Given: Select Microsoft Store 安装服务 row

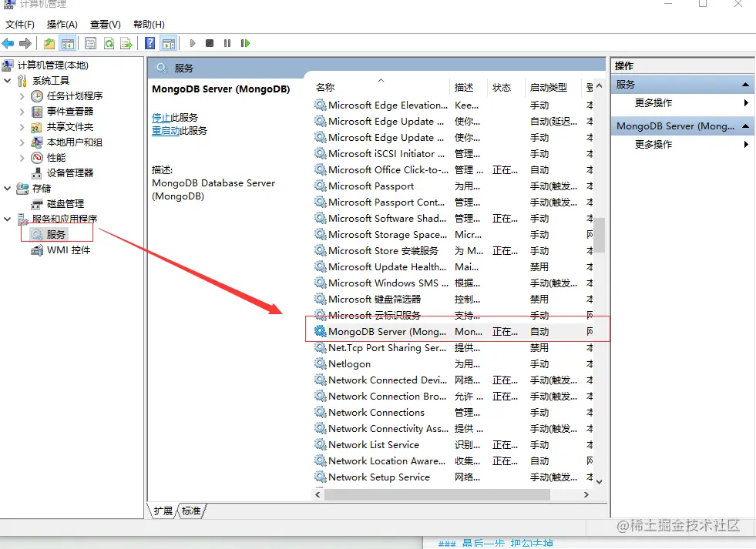Looking at the screenshot, I should coord(453,250).
